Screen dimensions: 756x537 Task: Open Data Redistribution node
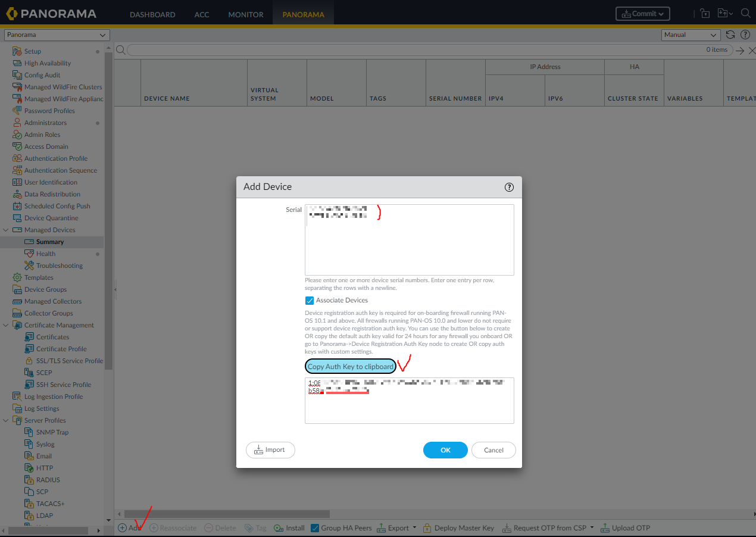click(52, 194)
